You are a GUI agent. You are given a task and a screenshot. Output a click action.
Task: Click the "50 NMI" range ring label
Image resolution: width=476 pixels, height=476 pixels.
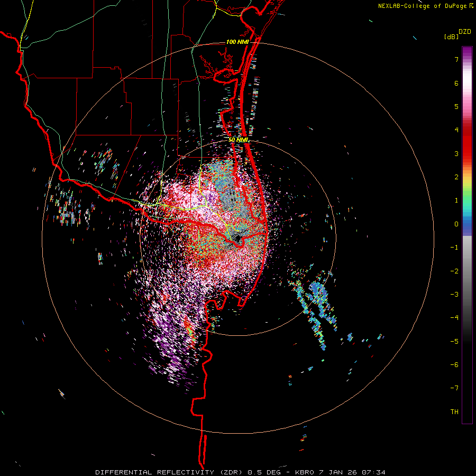pyautogui.click(x=239, y=140)
